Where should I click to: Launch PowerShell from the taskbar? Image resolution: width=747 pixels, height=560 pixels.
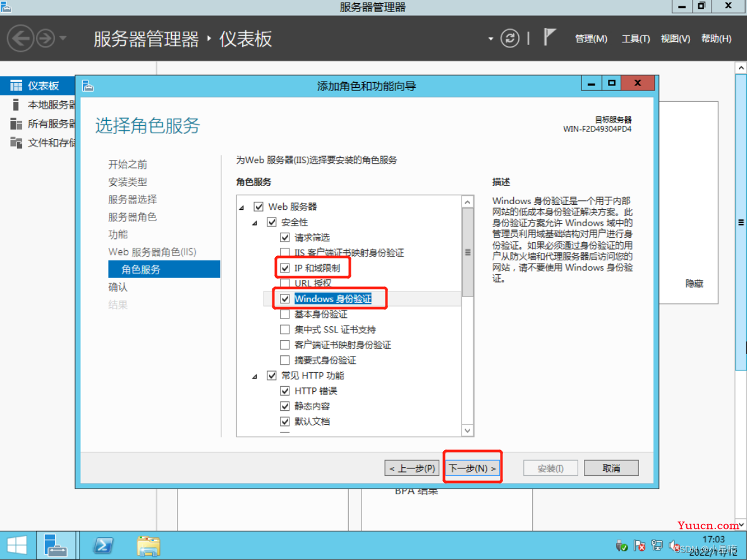tap(104, 545)
